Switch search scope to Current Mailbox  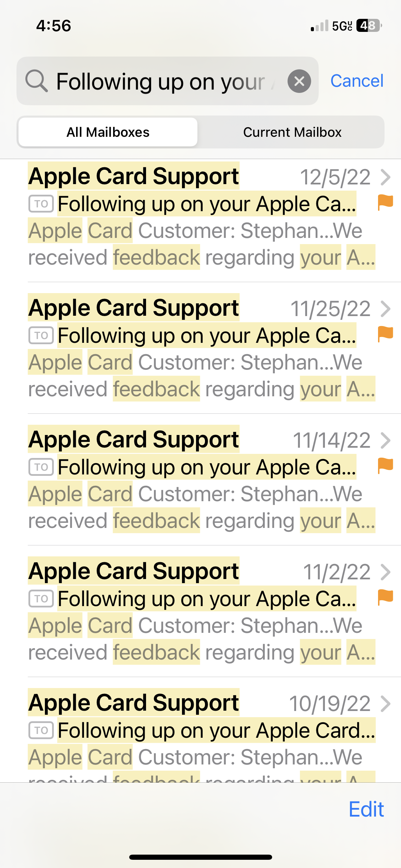tap(292, 132)
